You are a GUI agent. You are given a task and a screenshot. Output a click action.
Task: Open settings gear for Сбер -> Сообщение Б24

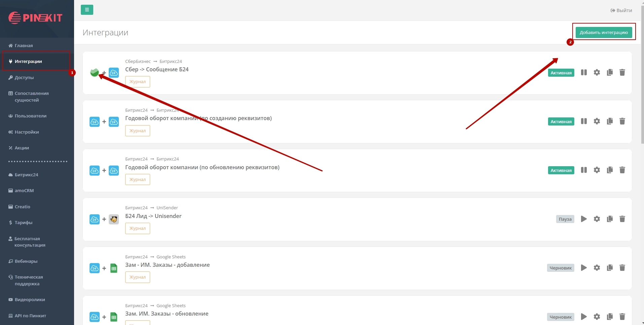597,72
